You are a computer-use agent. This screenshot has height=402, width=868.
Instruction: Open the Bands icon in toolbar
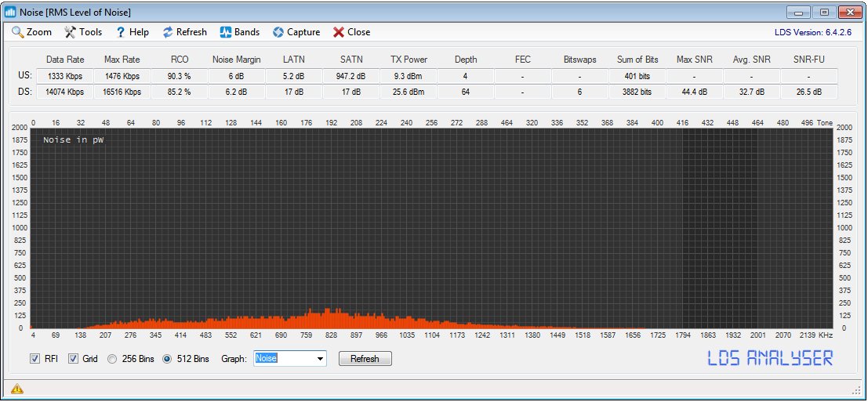225,32
